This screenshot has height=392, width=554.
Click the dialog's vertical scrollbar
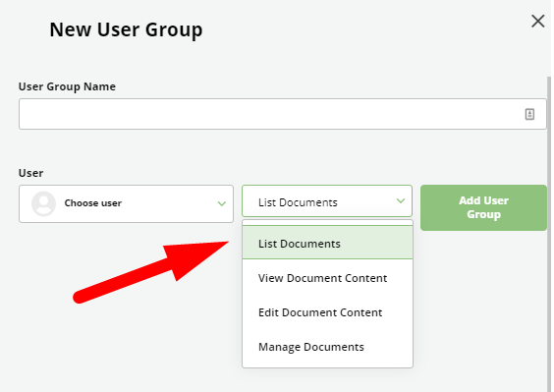(549, 233)
